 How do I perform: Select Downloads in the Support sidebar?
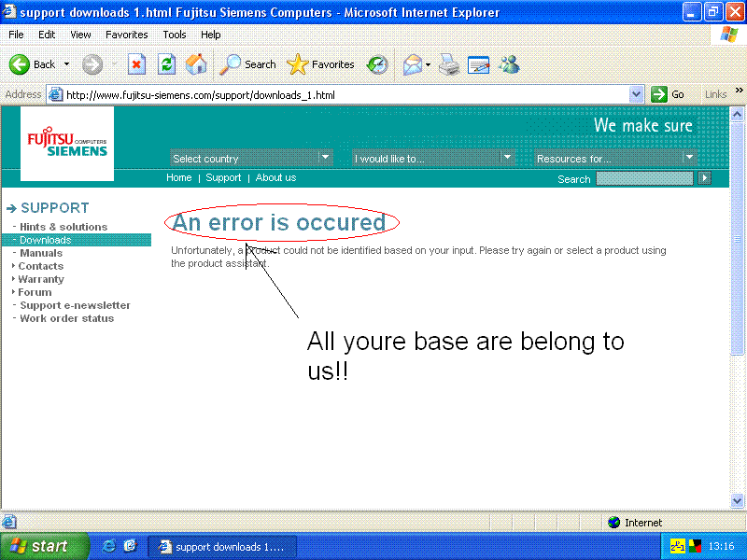pyautogui.click(x=77, y=240)
